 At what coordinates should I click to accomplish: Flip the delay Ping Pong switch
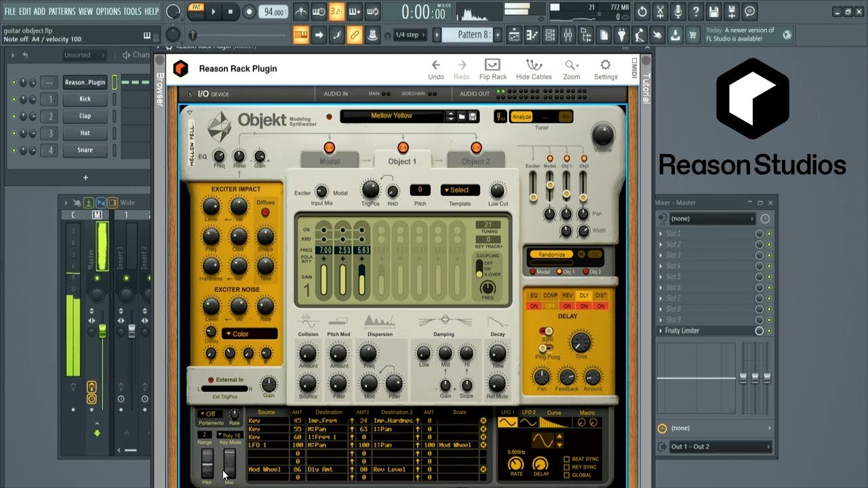(545, 348)
